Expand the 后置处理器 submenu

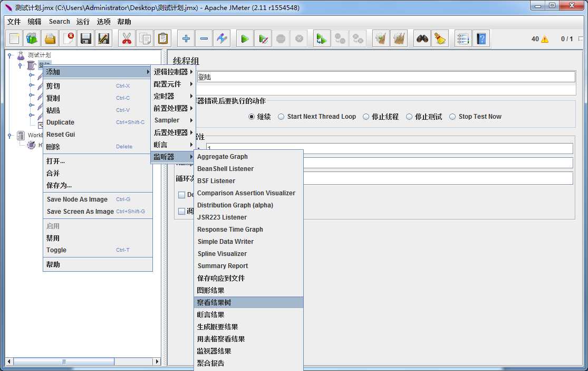(172, 132)
